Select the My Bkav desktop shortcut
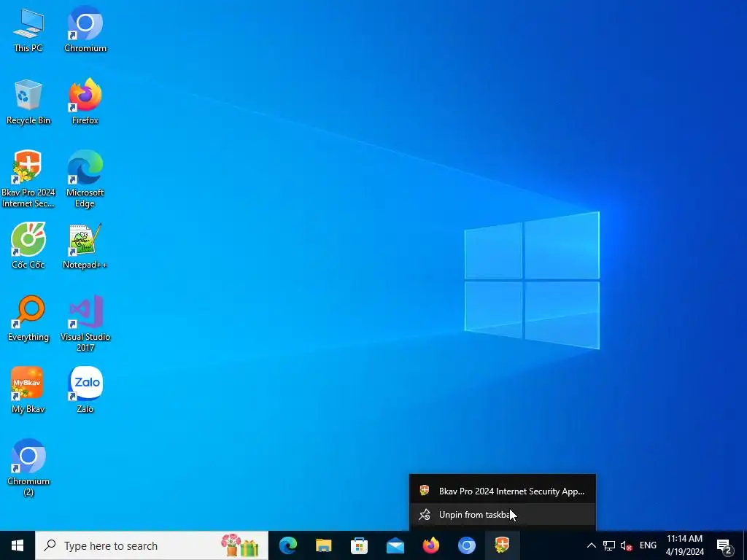Screen dimensions: 747x560 (28, 391)
